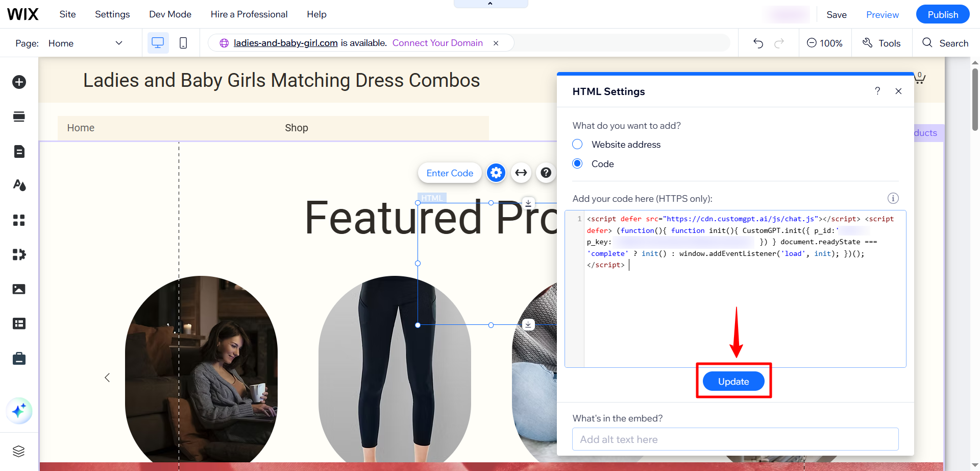
Task: Redo the last action
Action: (779, 43)
